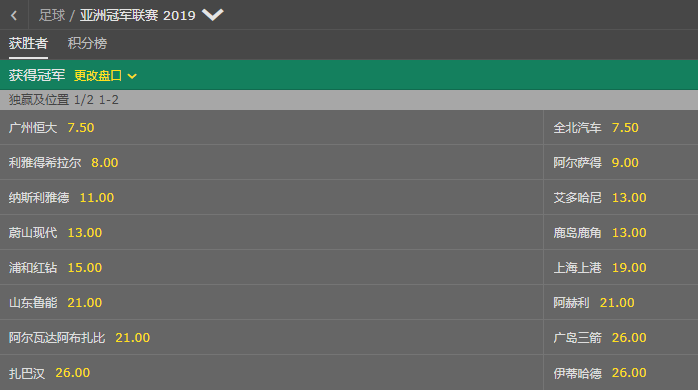
Task: Open the 更改盘口 market dropdown
Action: tap(105, 76)
